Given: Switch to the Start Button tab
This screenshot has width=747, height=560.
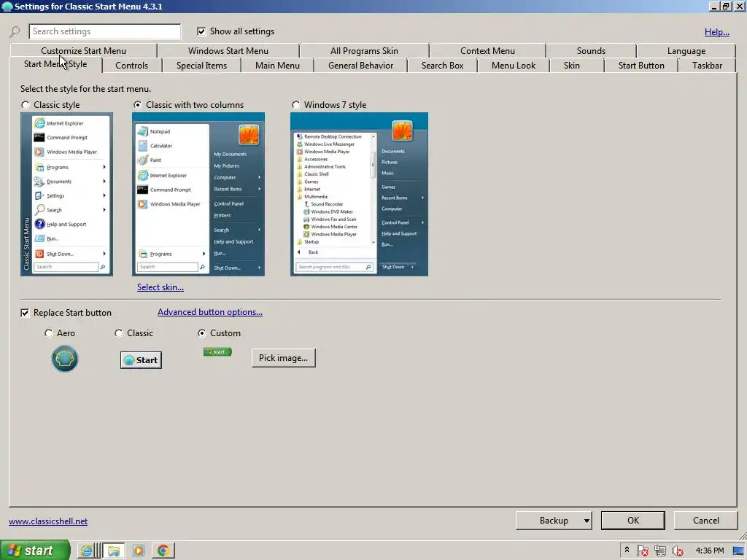Looking at the screenshot, I should pos(642,66).
